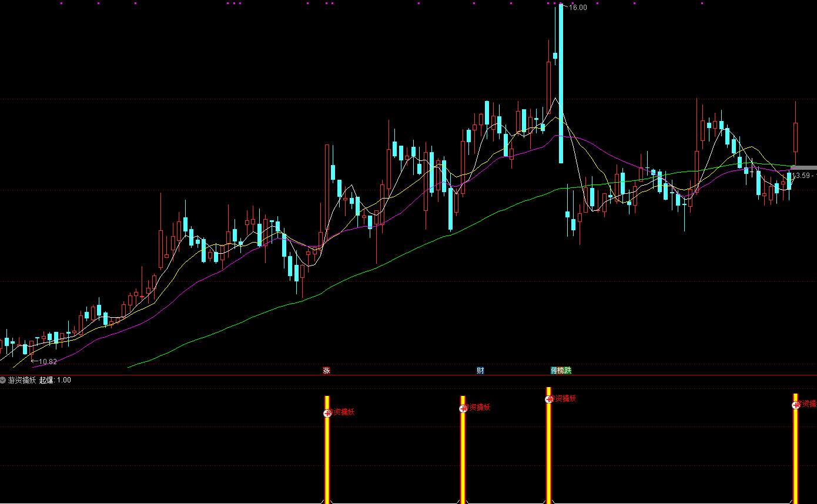817x504 pixels.
Task: Click the rightmost magenta dot at chart top
Action: coord(702,4)
